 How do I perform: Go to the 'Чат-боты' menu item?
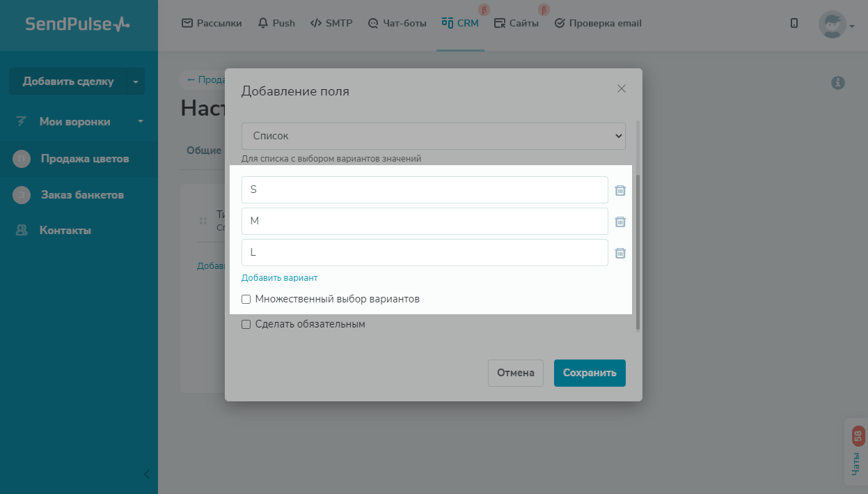[397, 23]
